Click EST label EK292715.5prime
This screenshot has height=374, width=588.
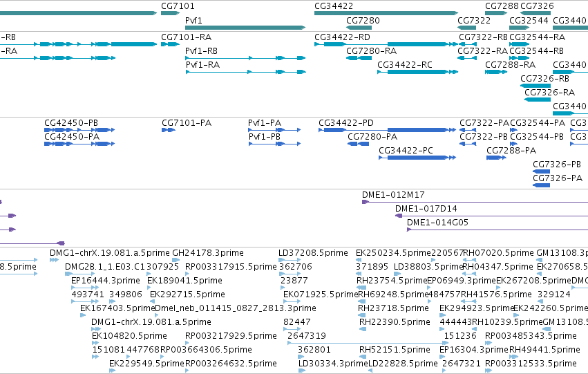[x=187, y=295]
